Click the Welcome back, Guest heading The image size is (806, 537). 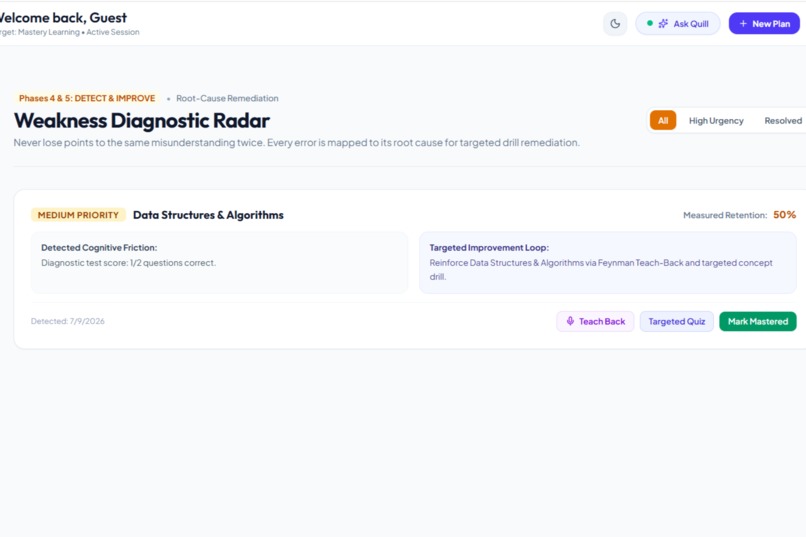[x=63, y=18]
